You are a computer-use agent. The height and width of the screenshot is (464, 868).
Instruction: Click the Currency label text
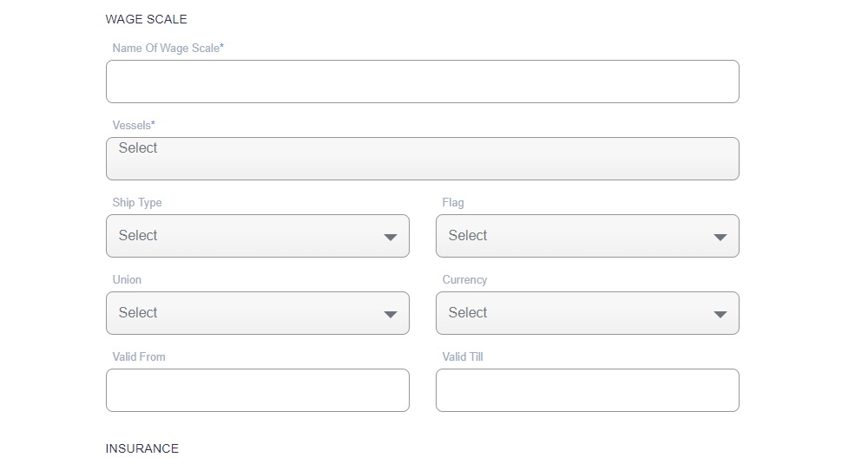[464, 280]
